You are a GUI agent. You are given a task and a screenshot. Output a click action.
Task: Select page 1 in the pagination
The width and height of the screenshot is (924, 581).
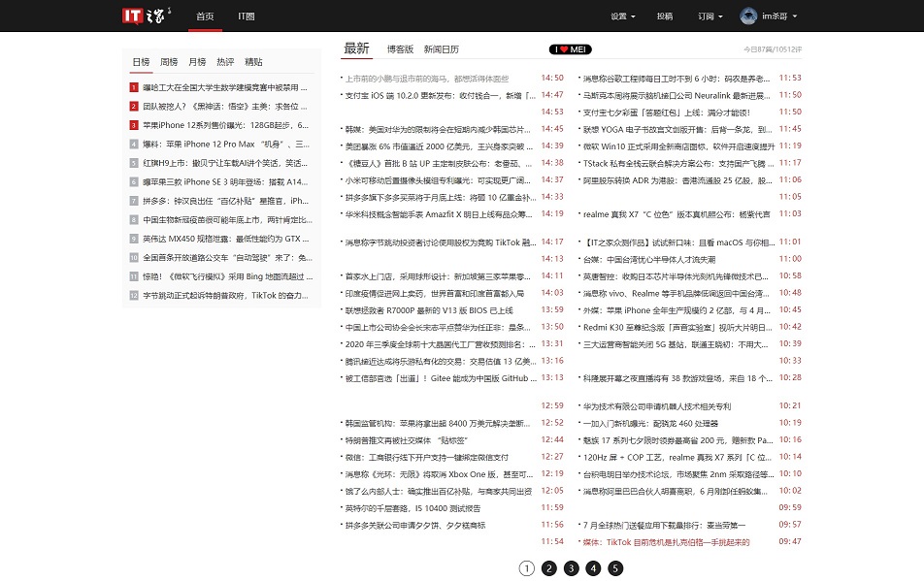point(527,568)
